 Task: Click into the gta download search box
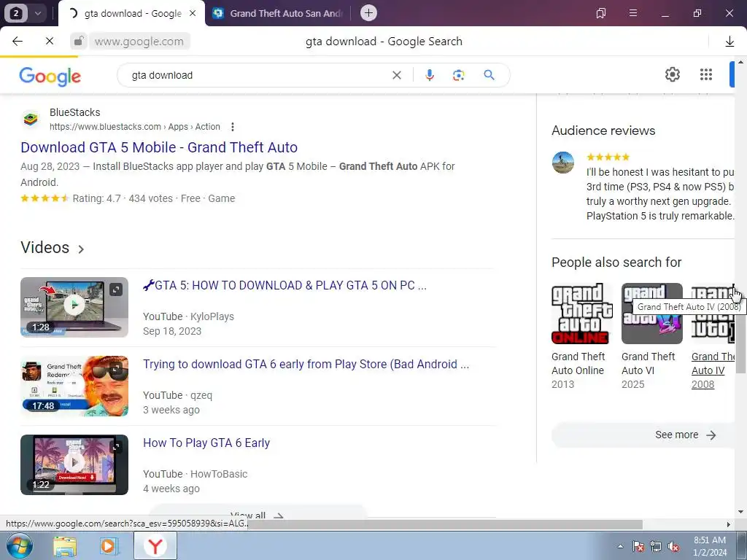pos(258,75)
